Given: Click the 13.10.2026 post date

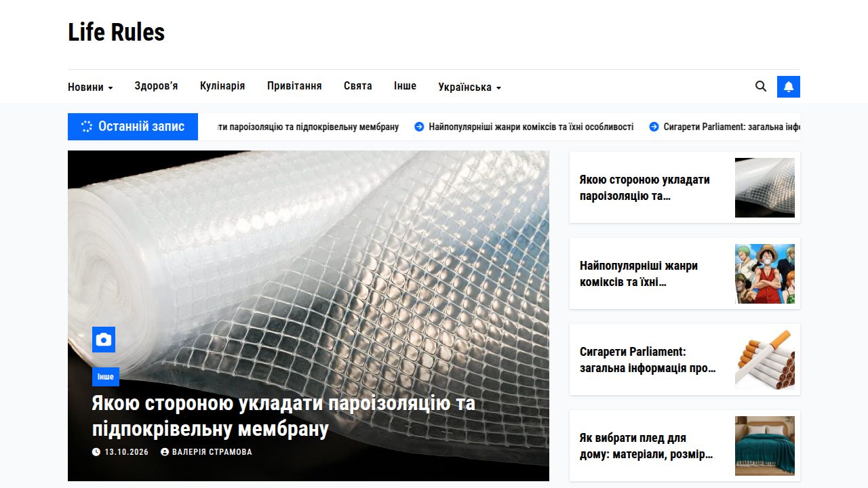Looking at the screenshot, I should 126,452.
